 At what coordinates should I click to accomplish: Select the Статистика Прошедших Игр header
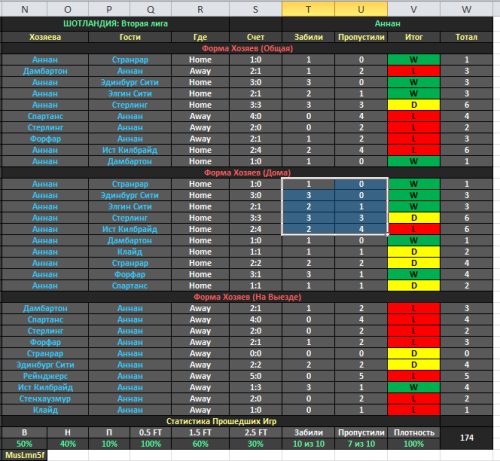click(221, 421)
